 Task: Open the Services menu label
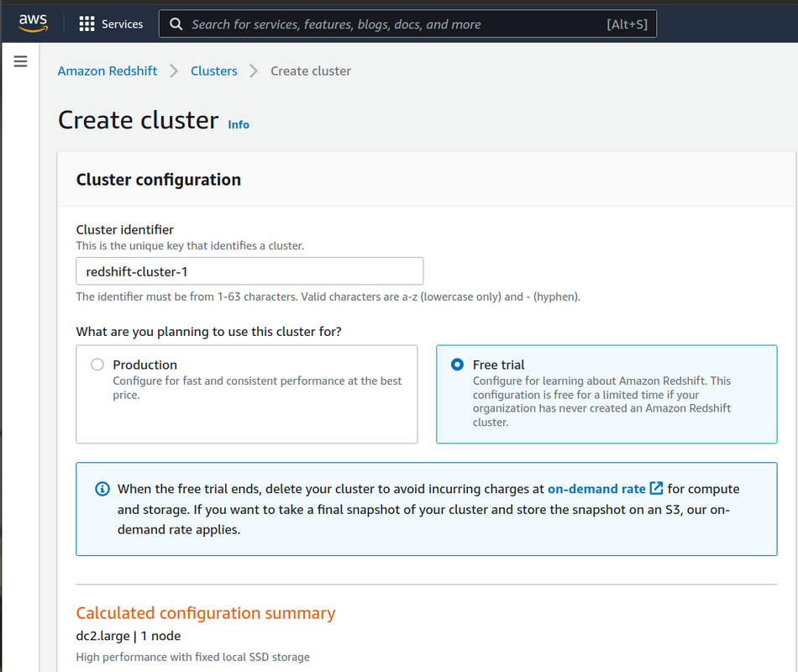122,24
